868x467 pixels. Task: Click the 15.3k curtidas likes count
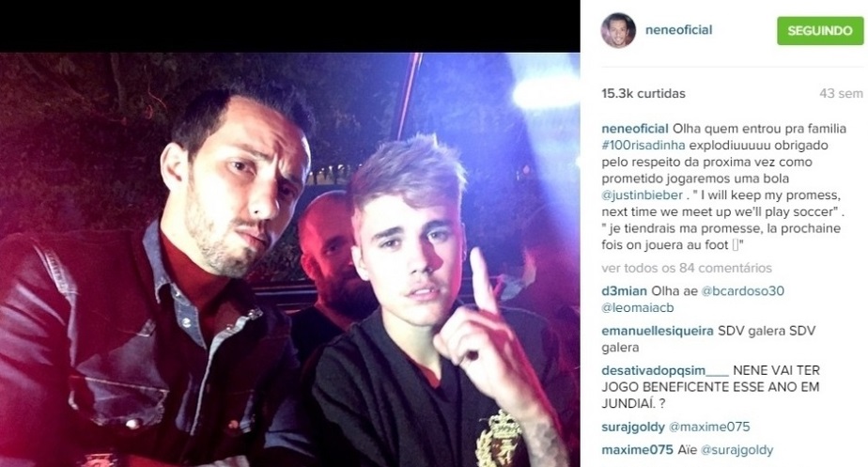[643, 94]
